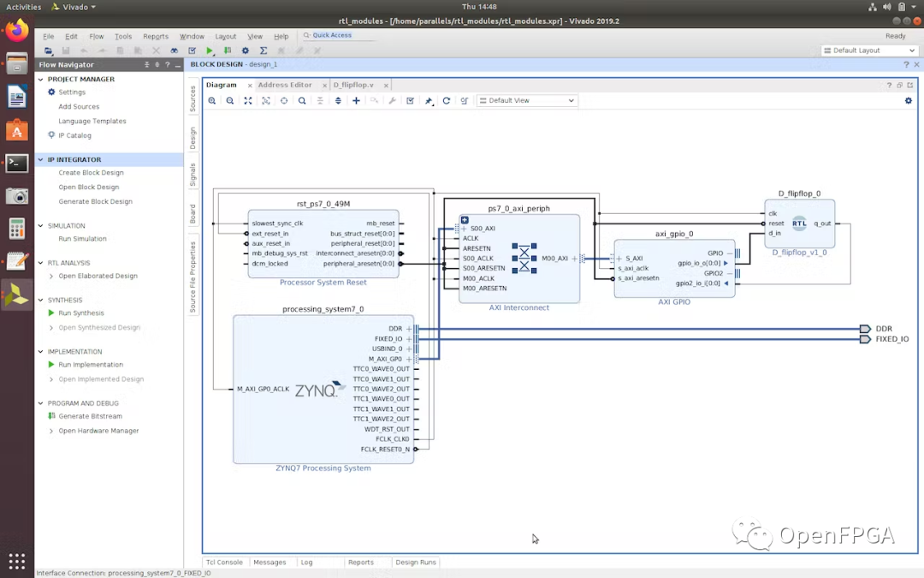Switch to the Address Editor tab

(x=285, y=85)
